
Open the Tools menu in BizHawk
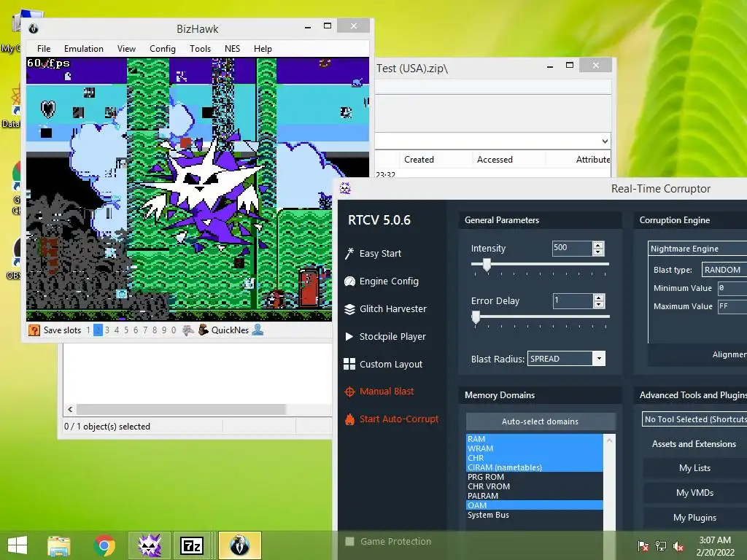click(200, 49)
